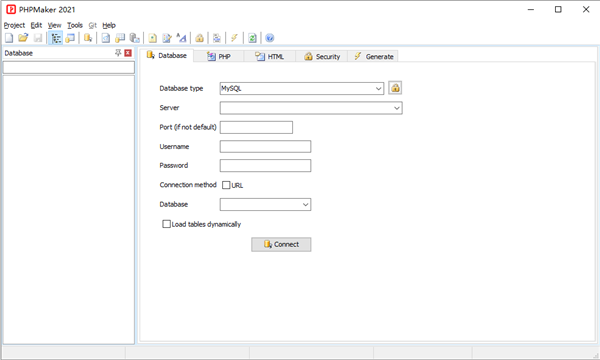Toggle the tree view toolbar icon
This screenshot has width=600, height=360.
point(56,38)
